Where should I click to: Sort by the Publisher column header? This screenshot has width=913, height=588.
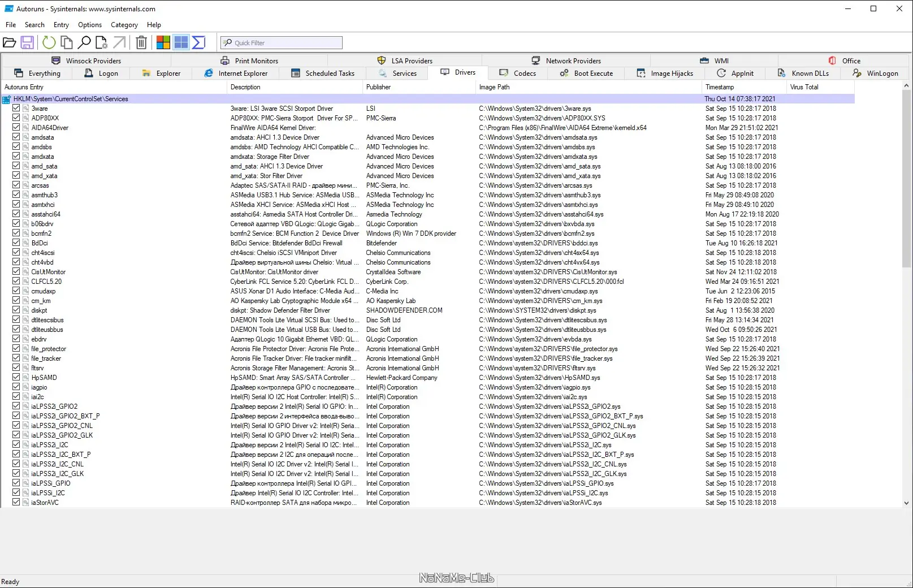click(x=419, y=87)
